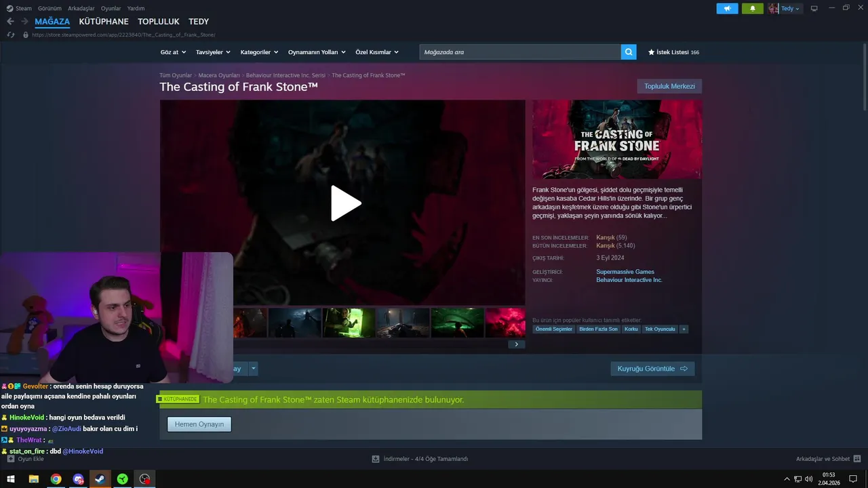Open the Macera Oyunları breadcrumb link
The width and height of the screenshot is (868, 488).
(x=219, y=75)
